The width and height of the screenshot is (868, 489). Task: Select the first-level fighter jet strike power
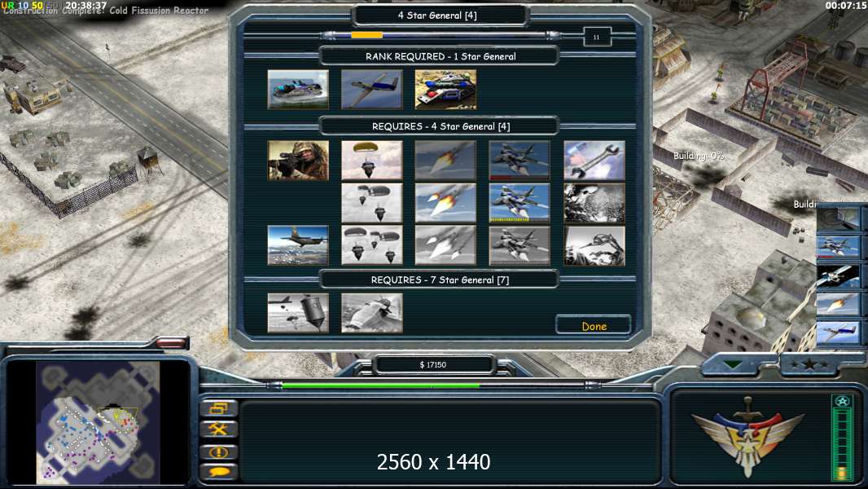pyautogui.click(x=519, y=161)
